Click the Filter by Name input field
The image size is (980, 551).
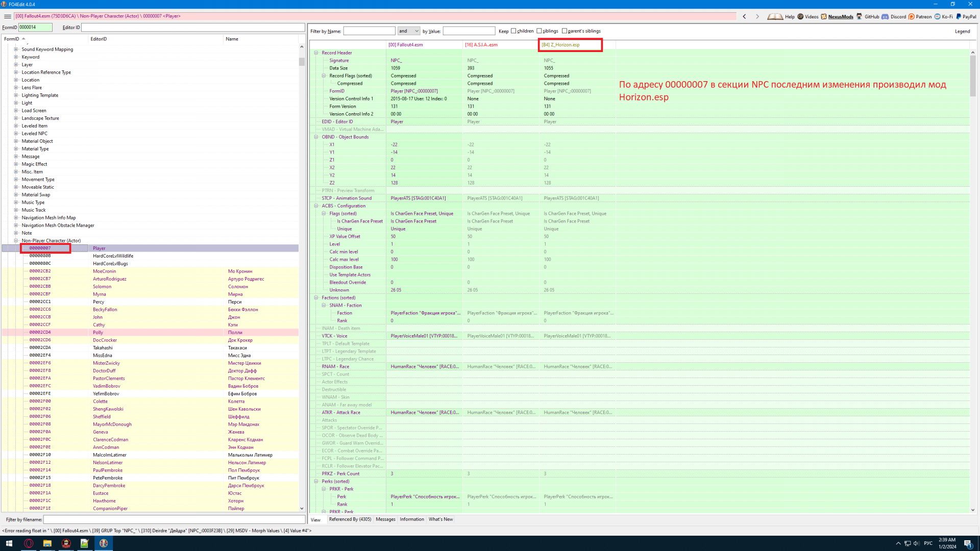(x=369, y=31)
